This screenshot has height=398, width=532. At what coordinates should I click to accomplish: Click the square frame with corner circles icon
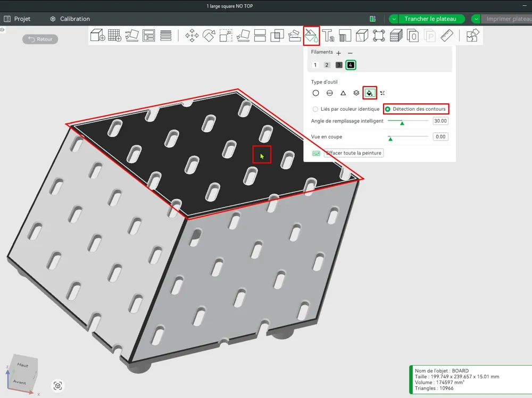coord(379,35)
